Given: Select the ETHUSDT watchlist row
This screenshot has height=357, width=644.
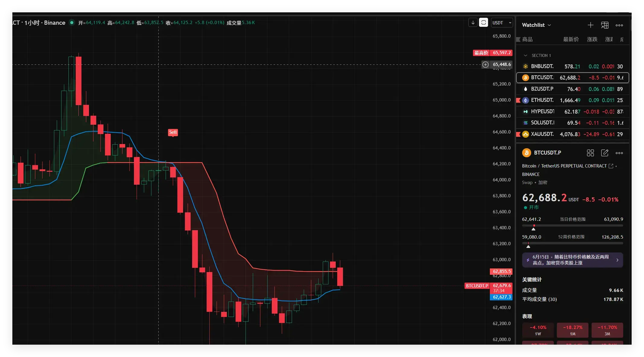Looking at the screenshot, I should pyautogui.click(x=573, y=100).
